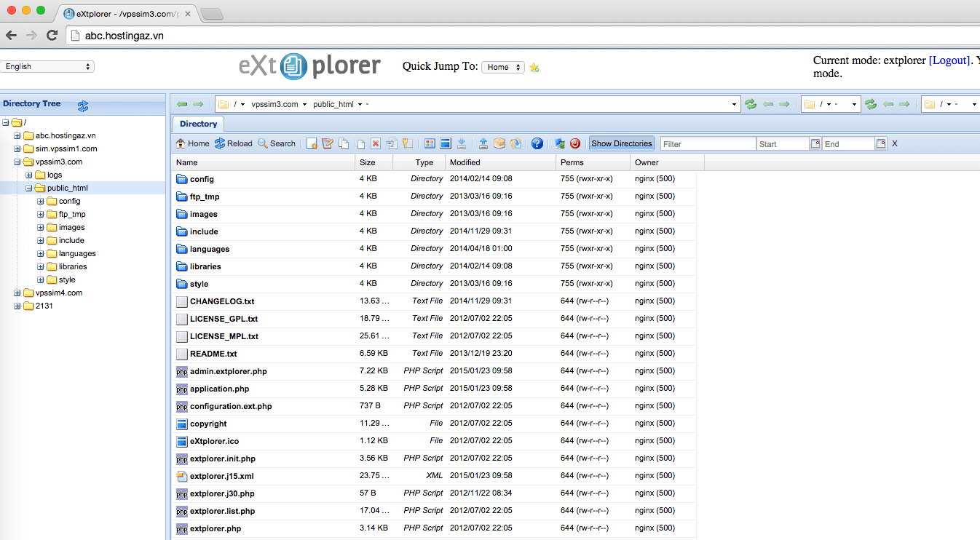Select the images folder in tree
980x540 pixels.
click(x=71, y=227)
